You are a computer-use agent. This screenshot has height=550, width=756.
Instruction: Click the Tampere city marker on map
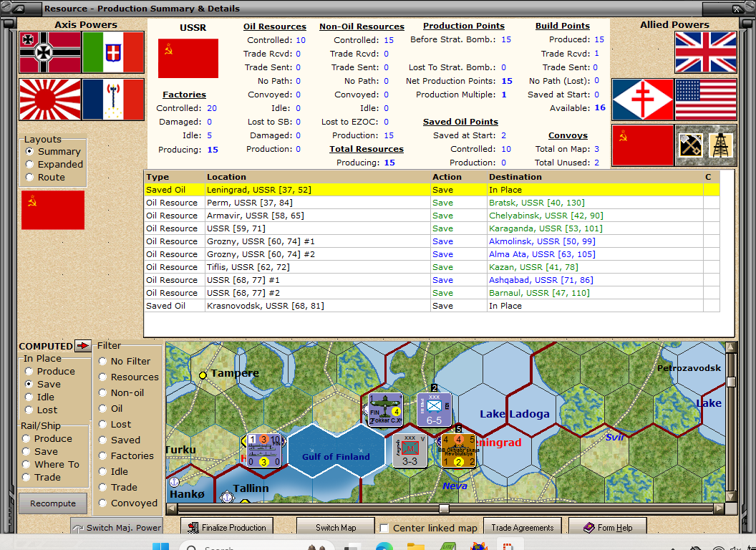[x=203, y=375]
